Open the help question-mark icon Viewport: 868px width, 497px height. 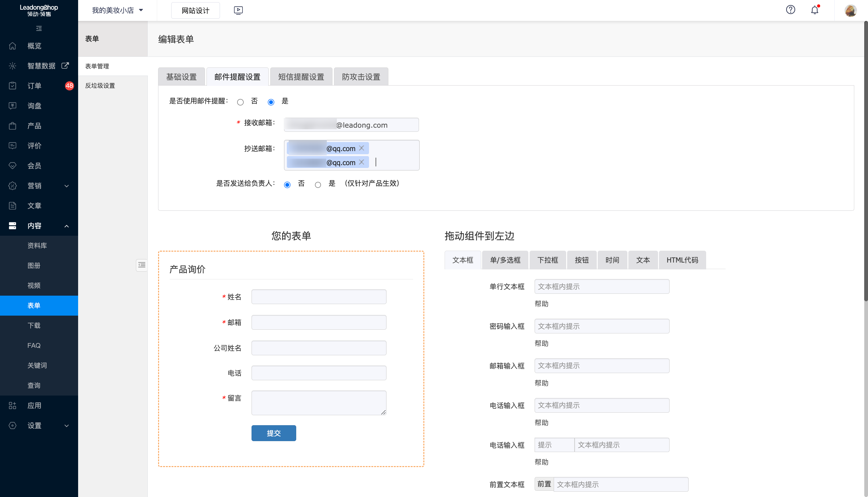tap(791, 10)
